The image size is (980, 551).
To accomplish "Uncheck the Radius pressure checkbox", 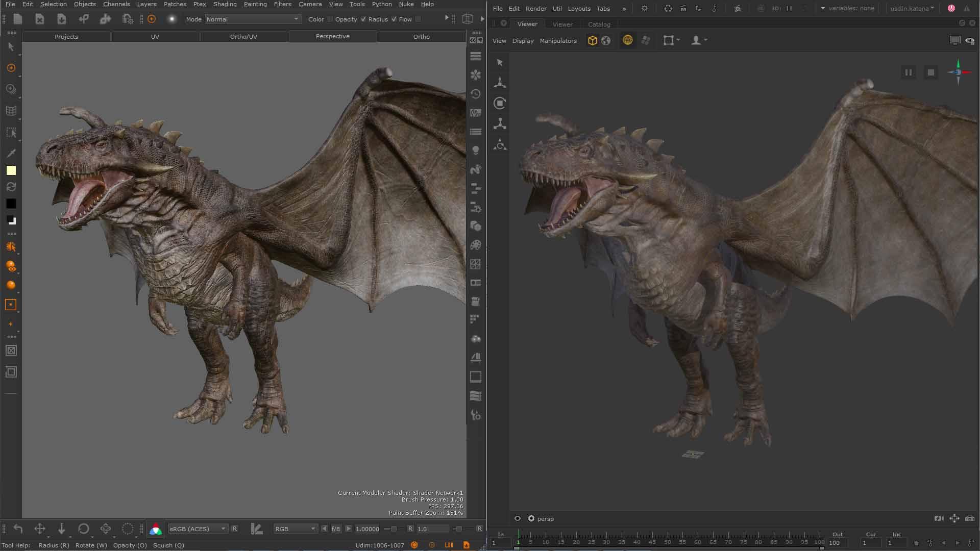I will (394, 19).
